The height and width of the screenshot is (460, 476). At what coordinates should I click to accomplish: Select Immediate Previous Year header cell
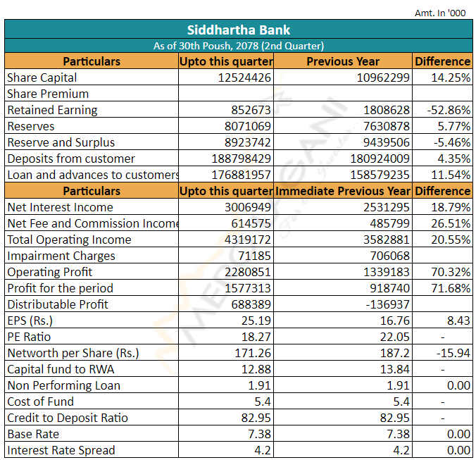(343, 191)
